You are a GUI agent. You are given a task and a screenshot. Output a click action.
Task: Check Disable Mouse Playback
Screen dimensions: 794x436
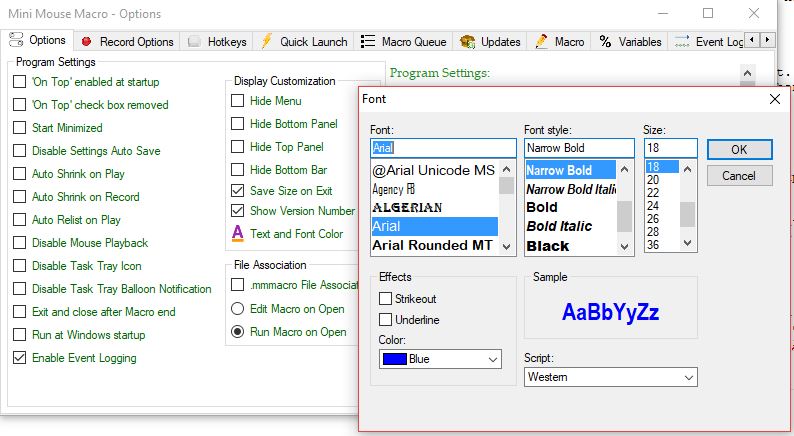pyautogui.click(x=19, y=243)
